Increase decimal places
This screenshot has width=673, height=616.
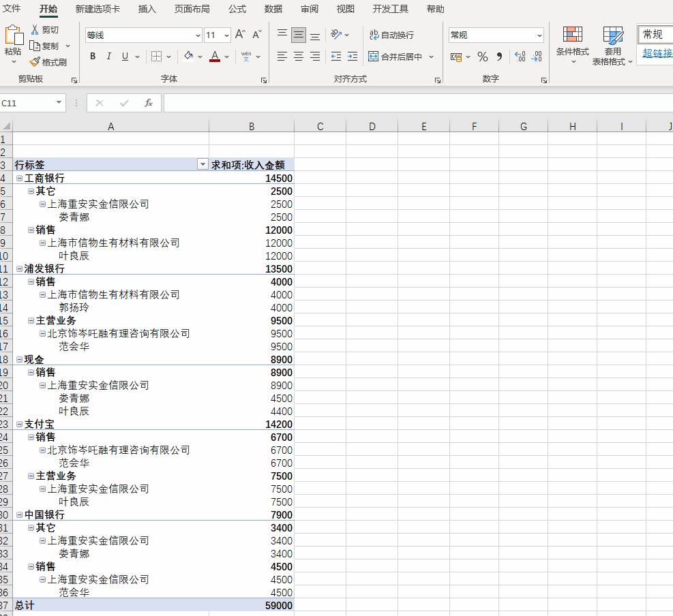(x=520, y=57)
